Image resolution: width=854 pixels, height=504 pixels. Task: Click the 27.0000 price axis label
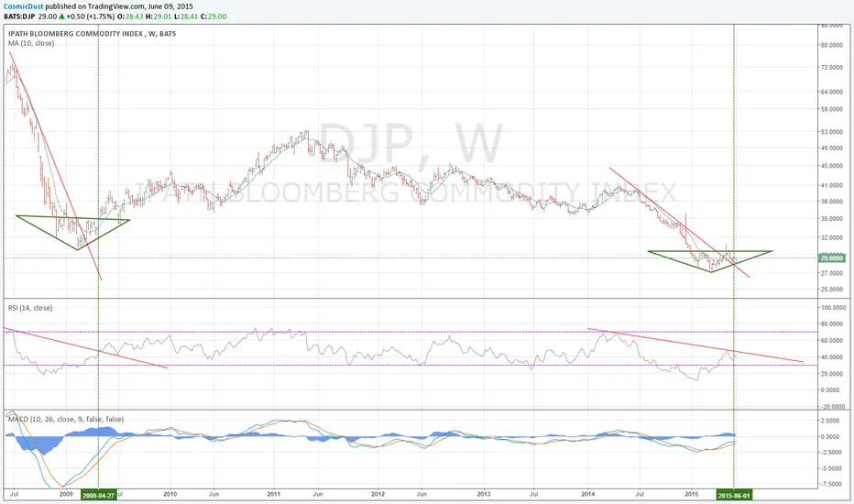pyautogui.click(x=832, y=273)
